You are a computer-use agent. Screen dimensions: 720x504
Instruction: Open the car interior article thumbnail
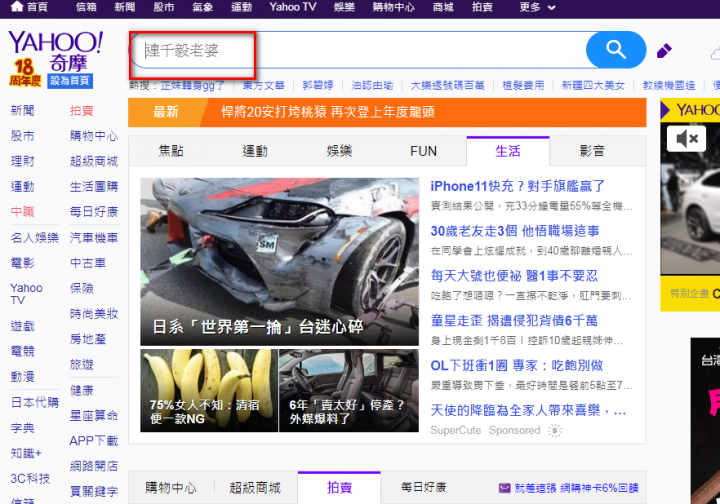coord(349,391)
